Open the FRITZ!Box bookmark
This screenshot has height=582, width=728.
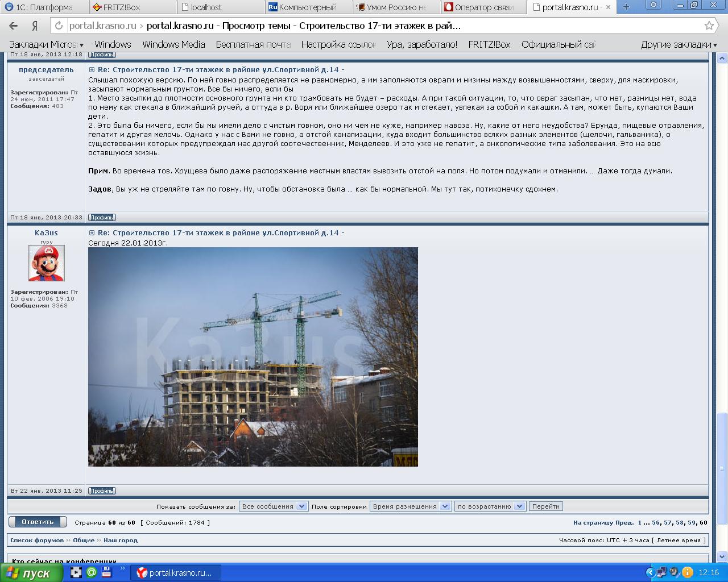click(489, 44)
